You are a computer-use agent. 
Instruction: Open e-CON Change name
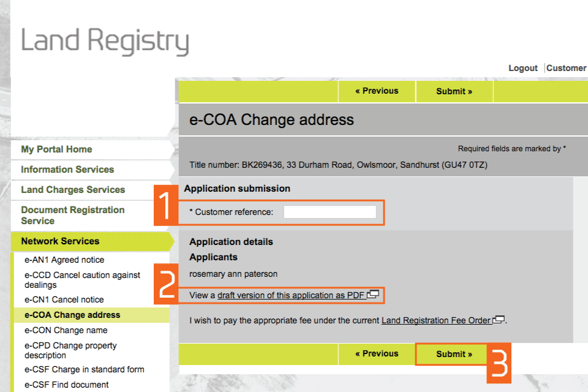[66, 331]
